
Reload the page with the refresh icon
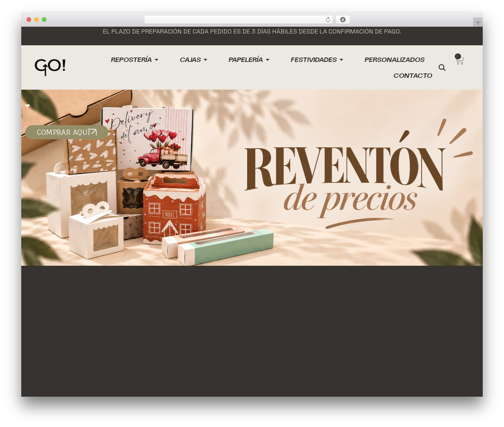(x=328, y=20)
